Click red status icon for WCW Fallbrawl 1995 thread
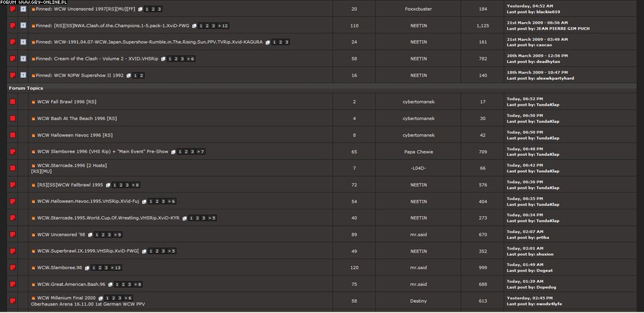This screenshot has width=644, height=313. click(13, 185)
